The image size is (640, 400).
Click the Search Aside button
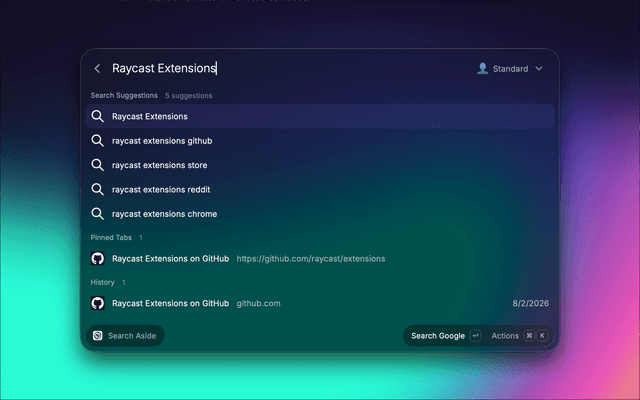[125, 336]
